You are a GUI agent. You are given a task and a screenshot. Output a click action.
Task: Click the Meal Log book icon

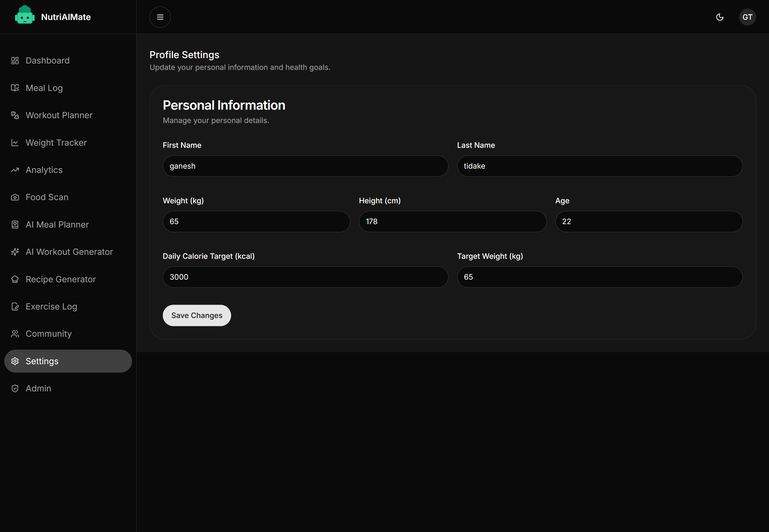coord(15,88)
